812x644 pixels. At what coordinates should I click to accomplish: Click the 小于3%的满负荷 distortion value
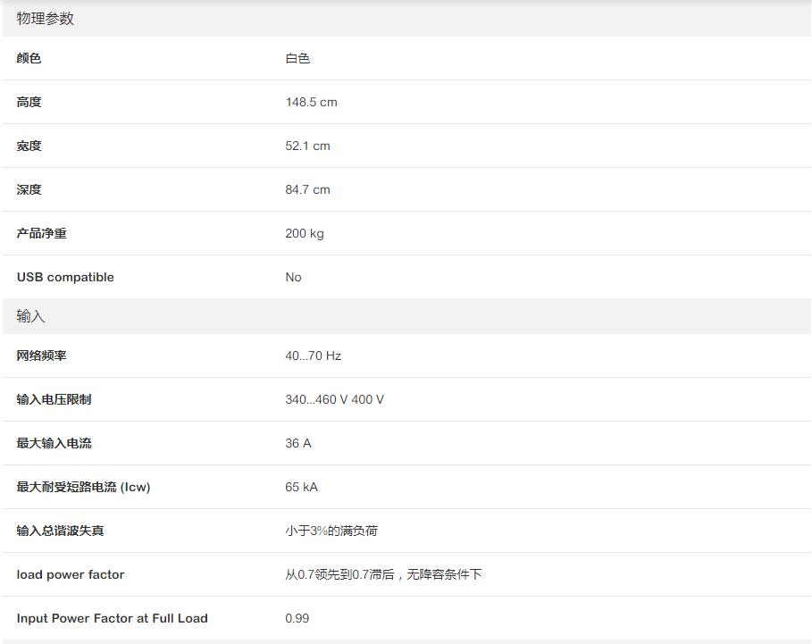(331, 531)
